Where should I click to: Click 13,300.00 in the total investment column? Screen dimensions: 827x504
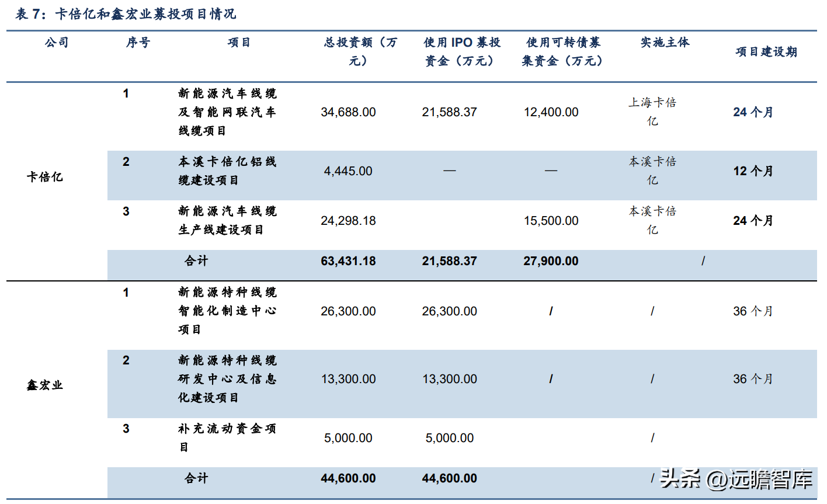coord(348,379)
